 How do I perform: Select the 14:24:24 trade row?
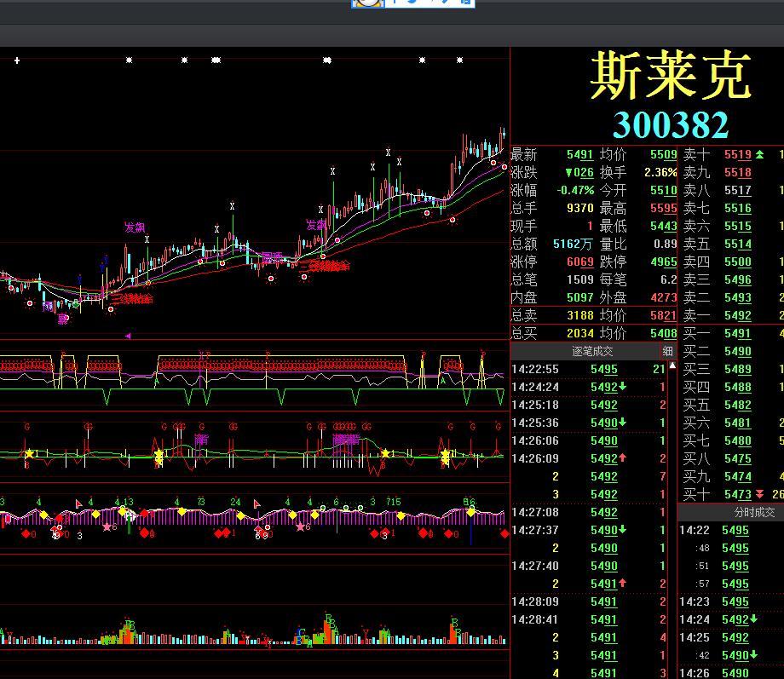589,387
